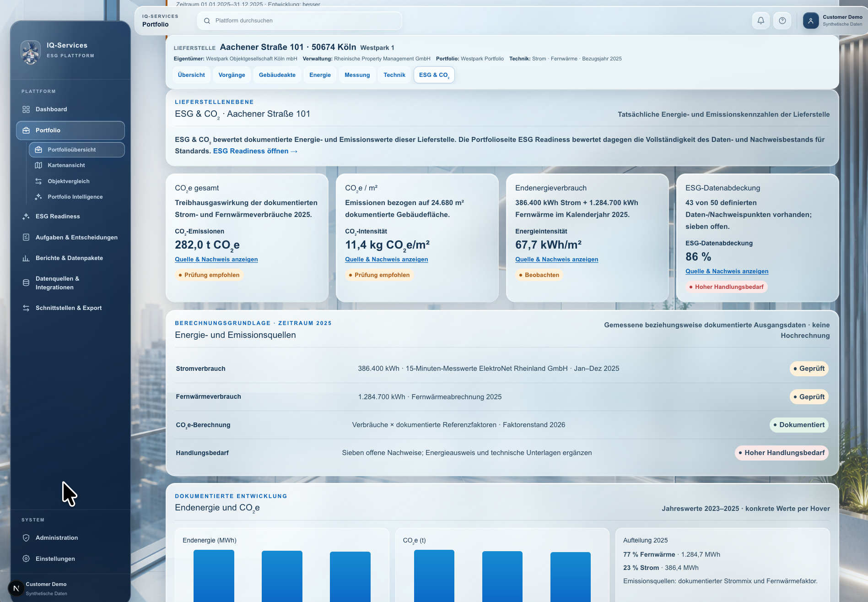Image resolution: width=868 pixels, height=602 pixels.
Task: Select the Messung tab
Action: pos(357,75)
